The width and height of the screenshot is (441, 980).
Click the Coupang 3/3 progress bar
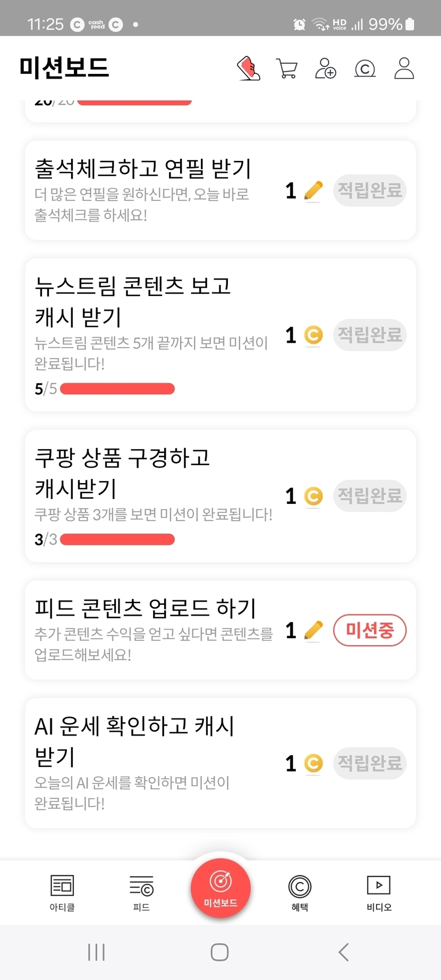[x=117, y=539]
